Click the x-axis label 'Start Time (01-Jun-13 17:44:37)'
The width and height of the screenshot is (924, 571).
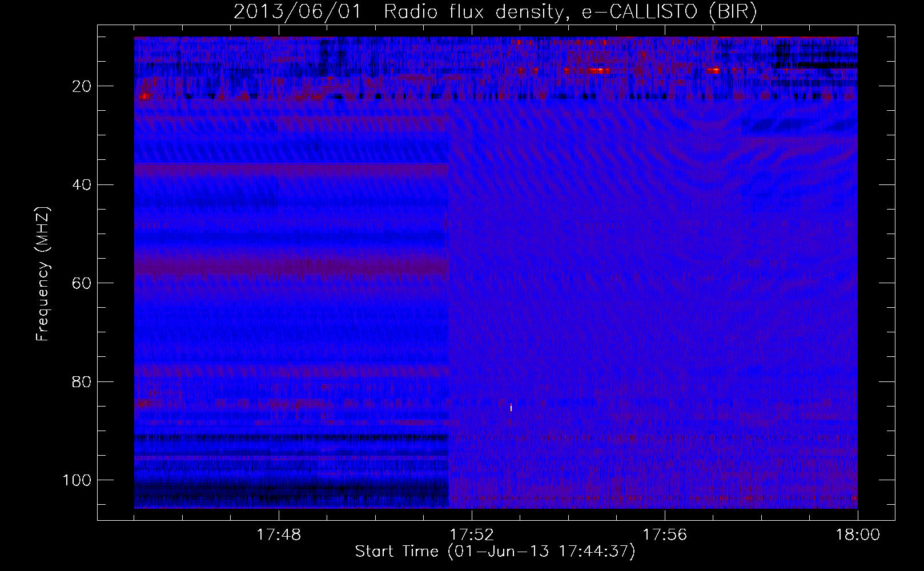pyautogui.click(x=495, y=552)
